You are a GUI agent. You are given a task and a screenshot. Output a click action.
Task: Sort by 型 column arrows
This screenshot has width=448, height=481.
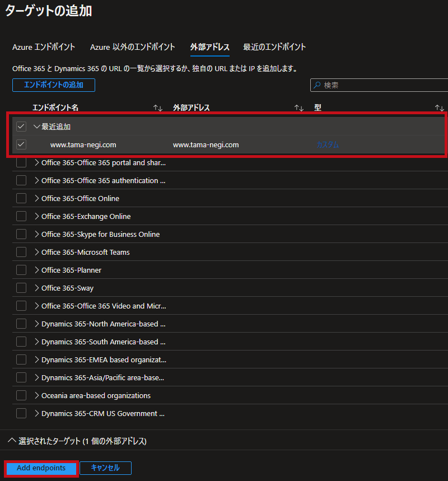[x=440, y=108]
